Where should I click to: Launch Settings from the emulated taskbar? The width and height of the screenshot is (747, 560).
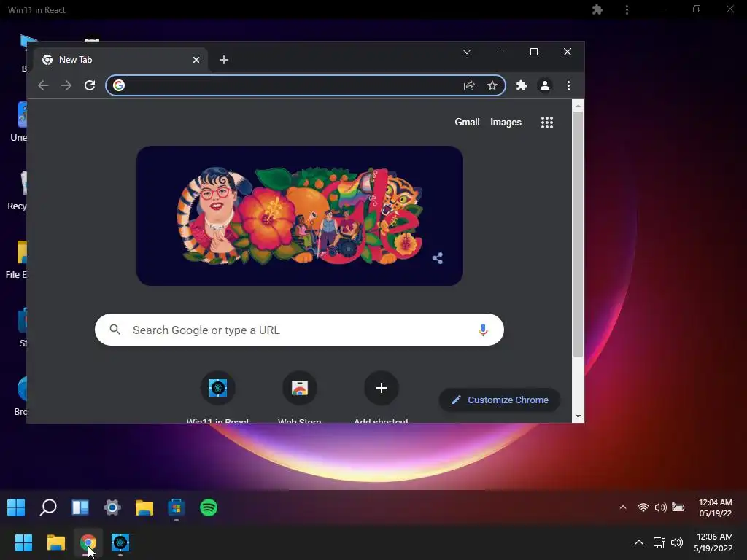pos(112,507)
